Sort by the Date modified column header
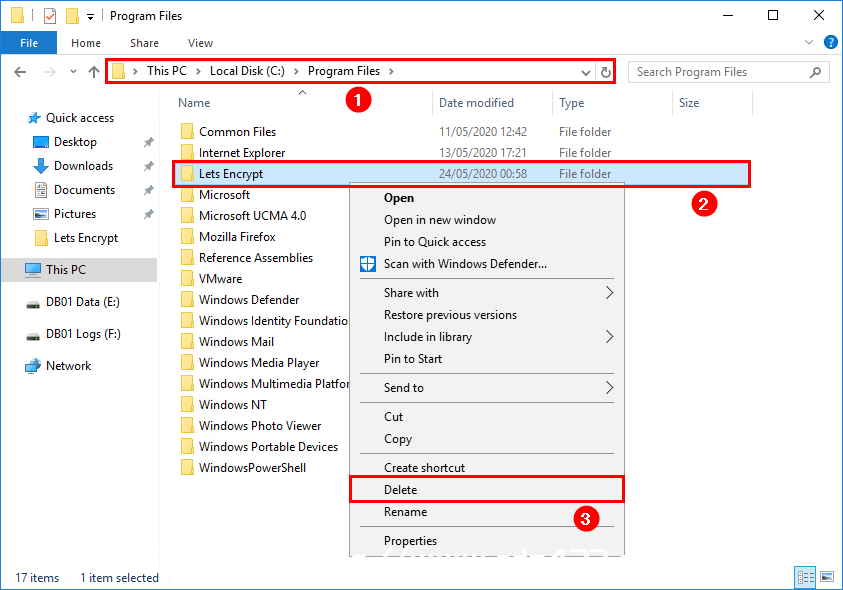Image resolution: width=843 pixels, height=590 pixels. (x=476, y=103)
